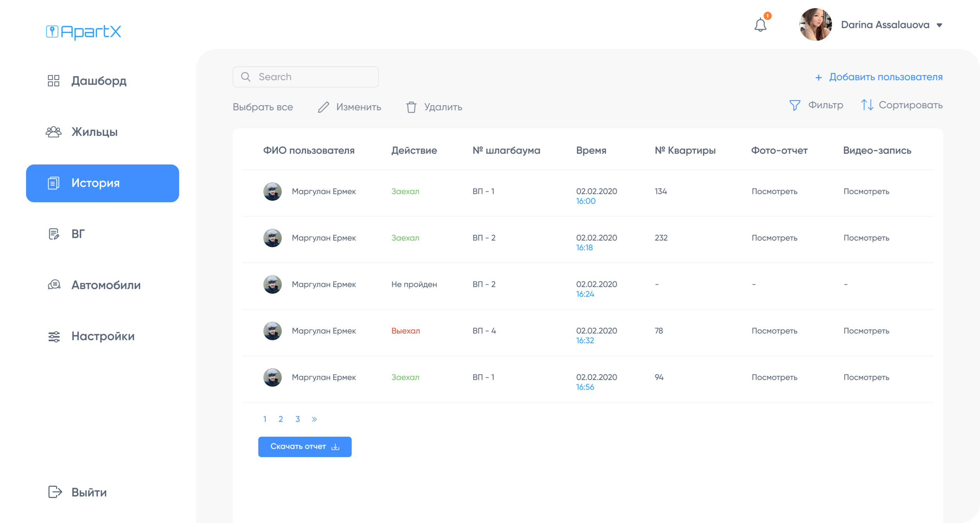Click the trash delete icon
Image resolution: width=980 pixels, height=523 pixels.
tap(411, 107)
